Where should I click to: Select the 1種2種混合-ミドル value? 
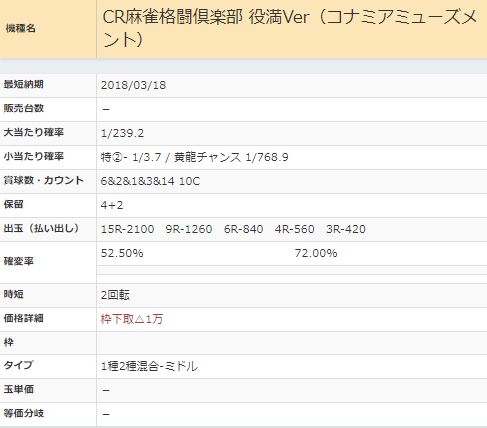coord(149,367)
